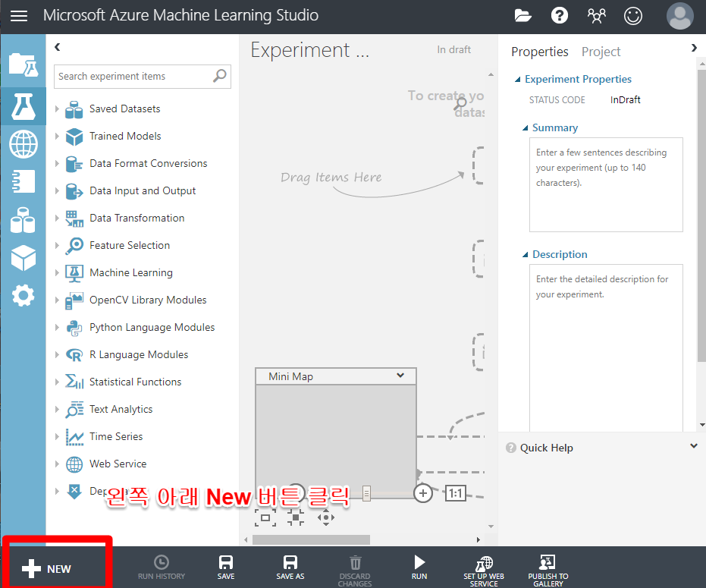Image resolution: width=706 pixels, height=588 pixels.
Task: Open the folder icon in header
Action: (522, 16)
